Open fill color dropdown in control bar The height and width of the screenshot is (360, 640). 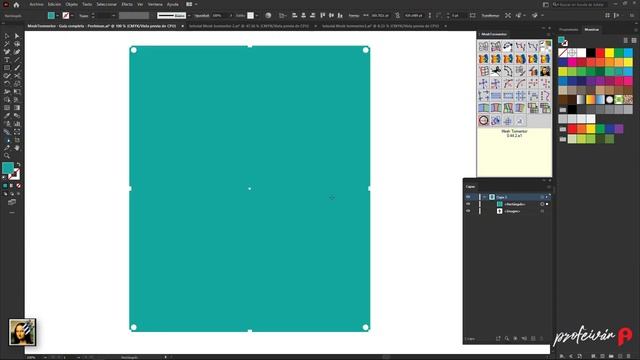point(57,16)
